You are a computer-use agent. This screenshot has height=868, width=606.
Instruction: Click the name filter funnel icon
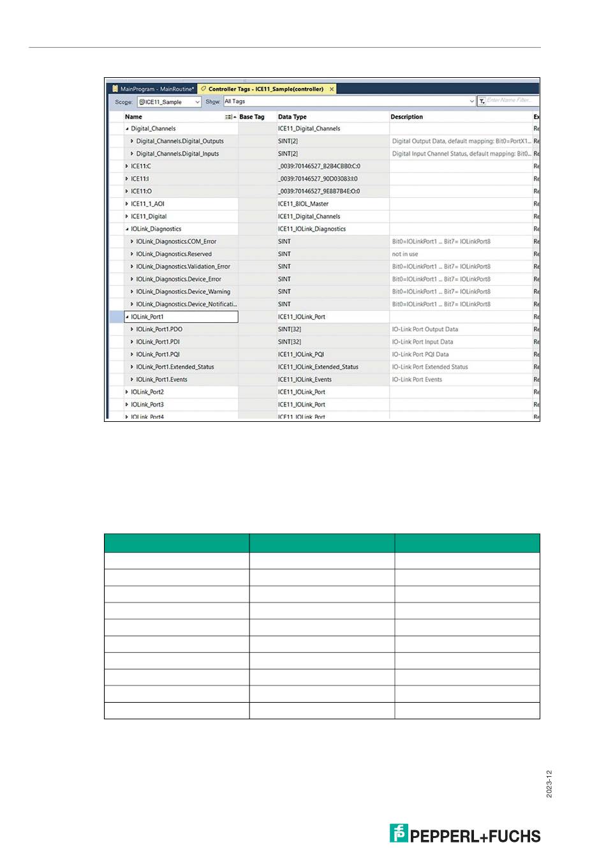coord(482,101)
